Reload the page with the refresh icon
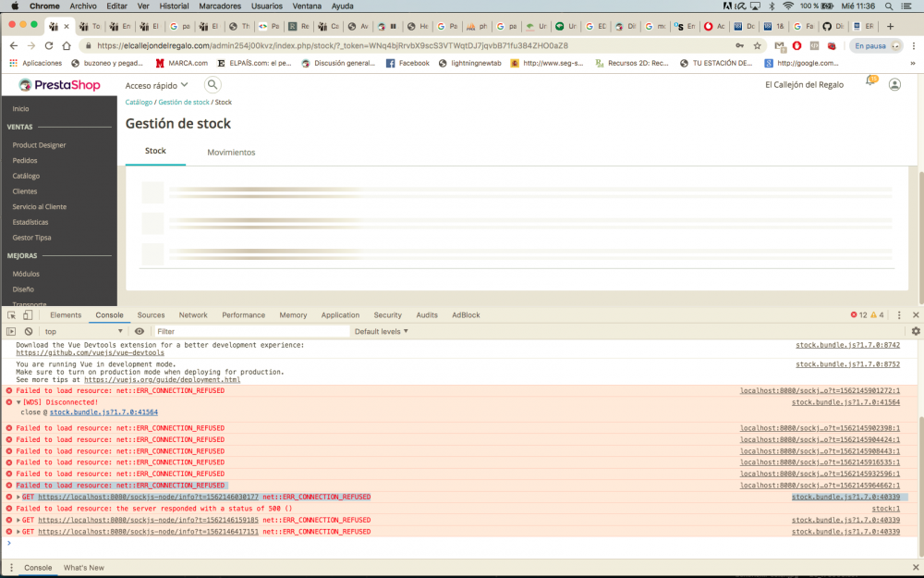The image size is (924, 578). coord(49,45)
